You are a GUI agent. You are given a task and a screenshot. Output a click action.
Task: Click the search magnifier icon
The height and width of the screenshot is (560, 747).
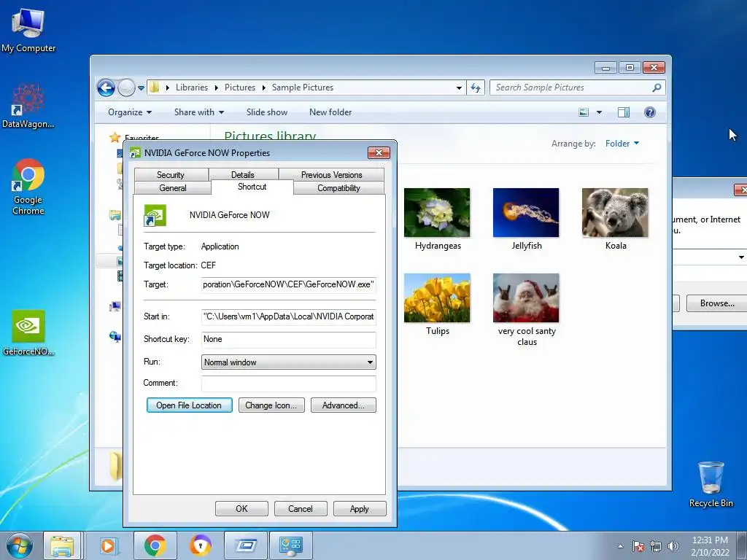(x=657, y=87)
